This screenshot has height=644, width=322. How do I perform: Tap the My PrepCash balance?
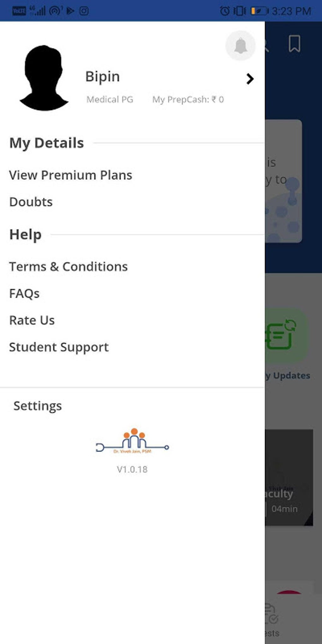pos(188,100)
